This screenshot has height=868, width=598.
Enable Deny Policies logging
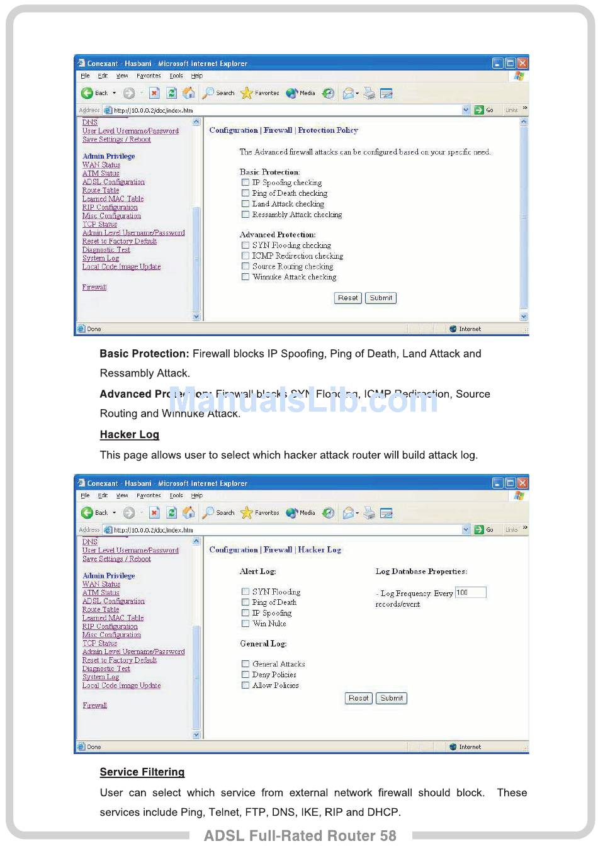(x=245, y=675)
